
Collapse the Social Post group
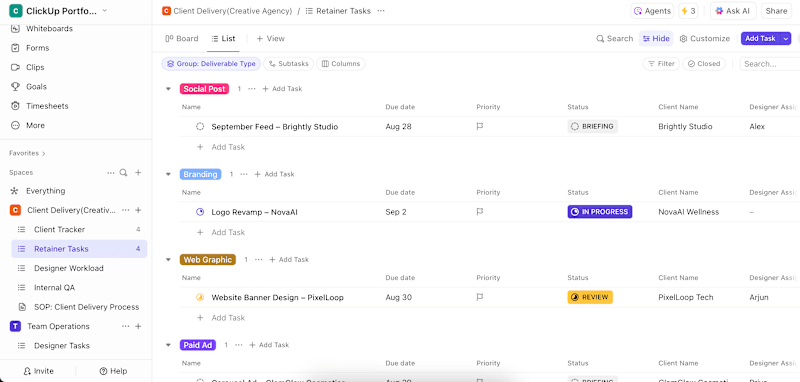(168, 89)
